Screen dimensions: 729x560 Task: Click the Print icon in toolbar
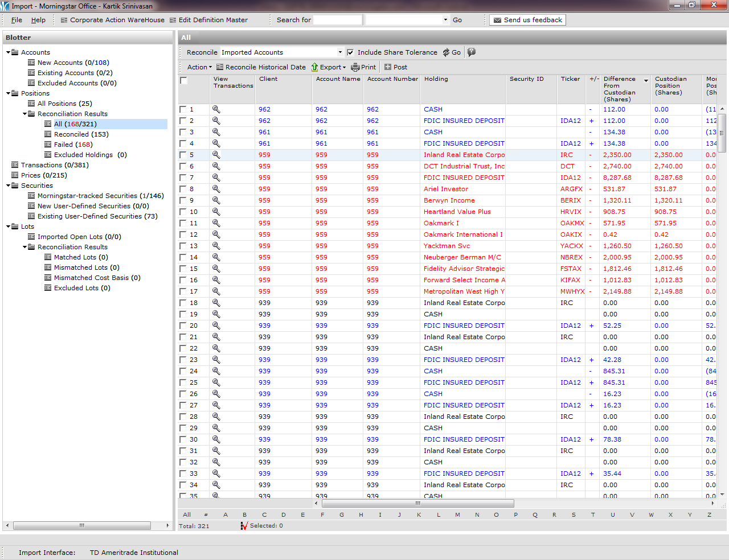355,67
